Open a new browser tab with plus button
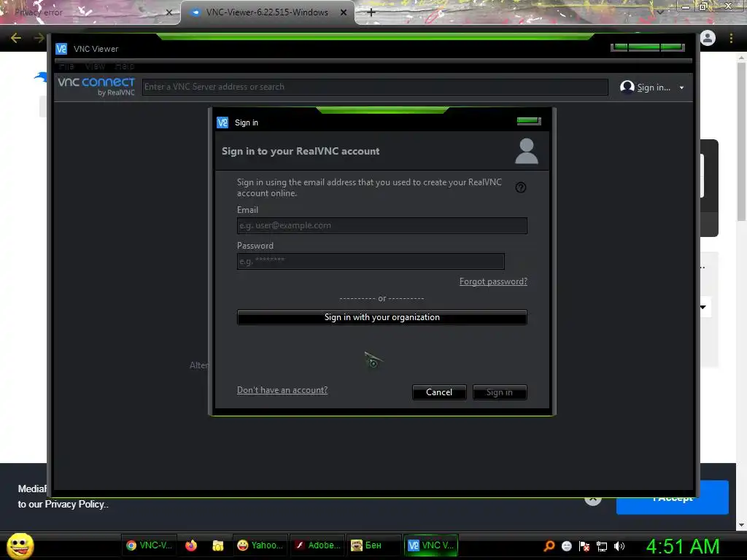Viewport: 747px width, 560px height. [x=371, y=12]
